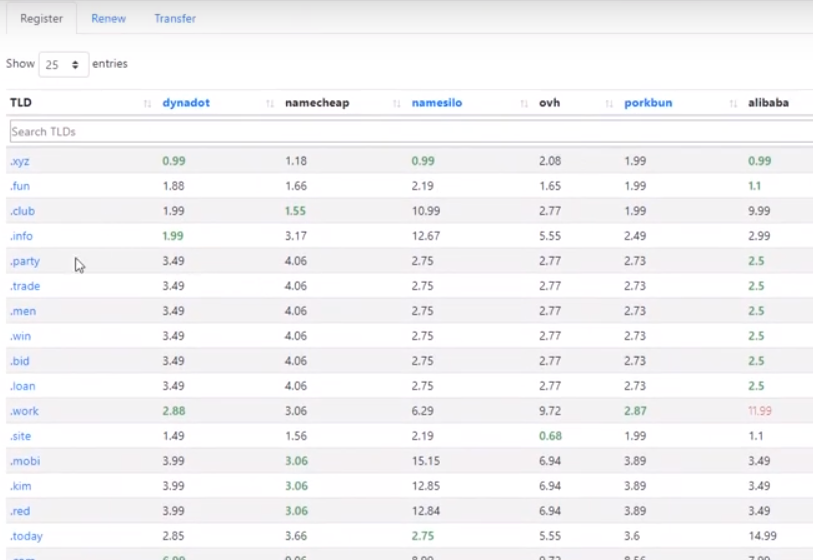
Task: Open the .party TLD link
Action: coord(25,261)
